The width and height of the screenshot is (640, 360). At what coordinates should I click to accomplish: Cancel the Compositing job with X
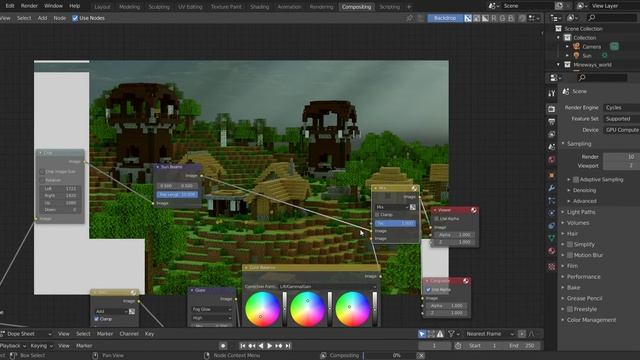pyautogui.click(x=421, y=356)
